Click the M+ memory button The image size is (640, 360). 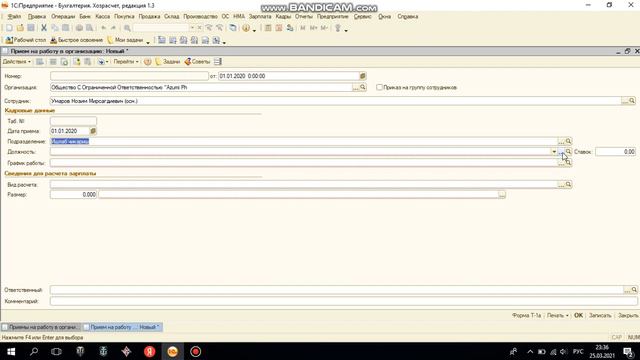pyautogui.click(x=313, y=28)
